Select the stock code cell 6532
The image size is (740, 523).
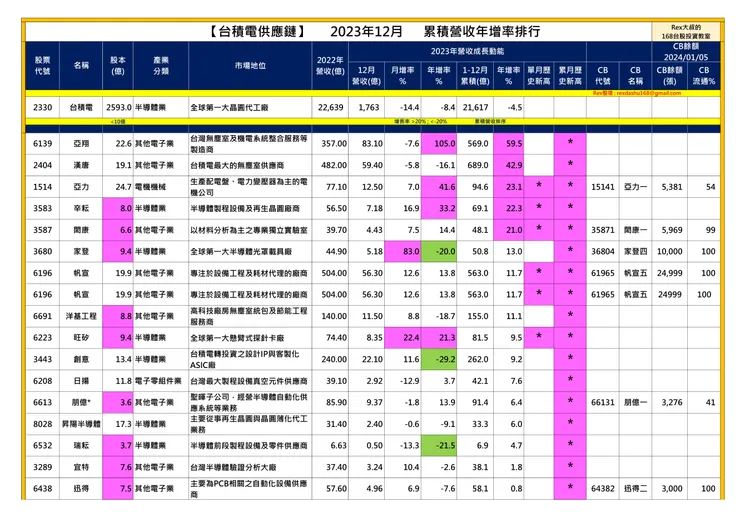click(x=42, y=446)
